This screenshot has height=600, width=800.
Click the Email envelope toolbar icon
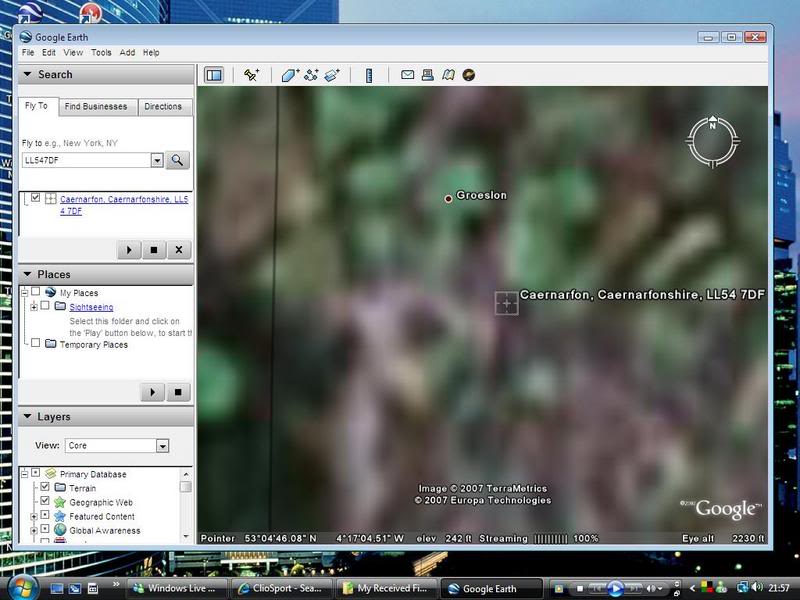(407, 75)
